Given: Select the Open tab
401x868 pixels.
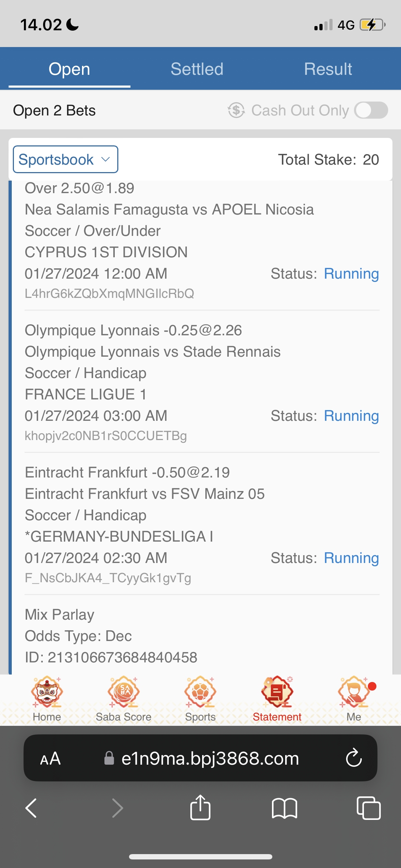Looking at the screenshot, I should [x=69, y=69].
